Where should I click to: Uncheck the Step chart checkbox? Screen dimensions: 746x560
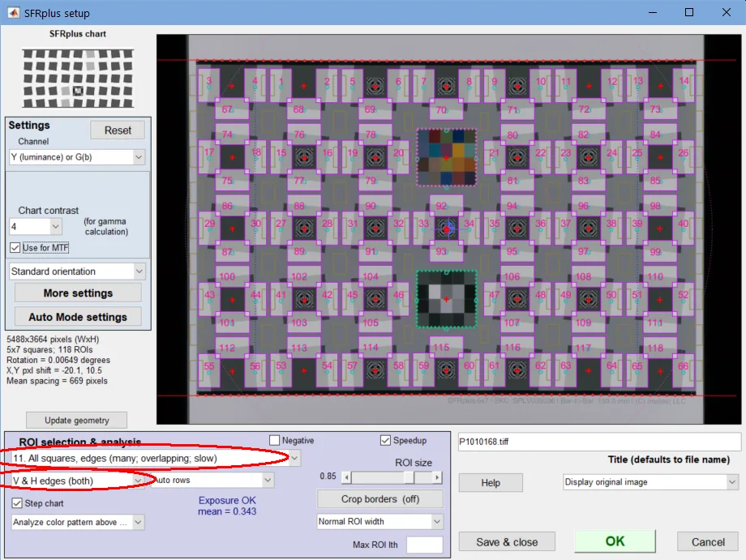click(x=17, y=503)
